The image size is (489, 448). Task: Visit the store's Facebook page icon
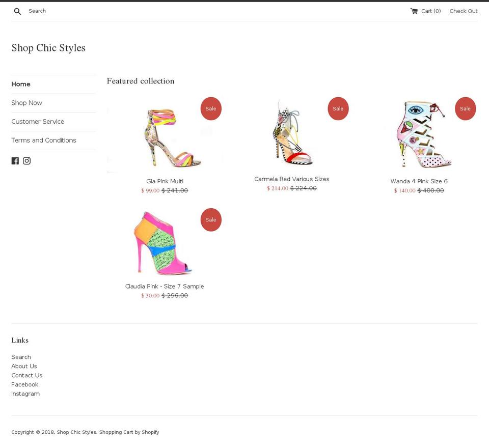15,160
